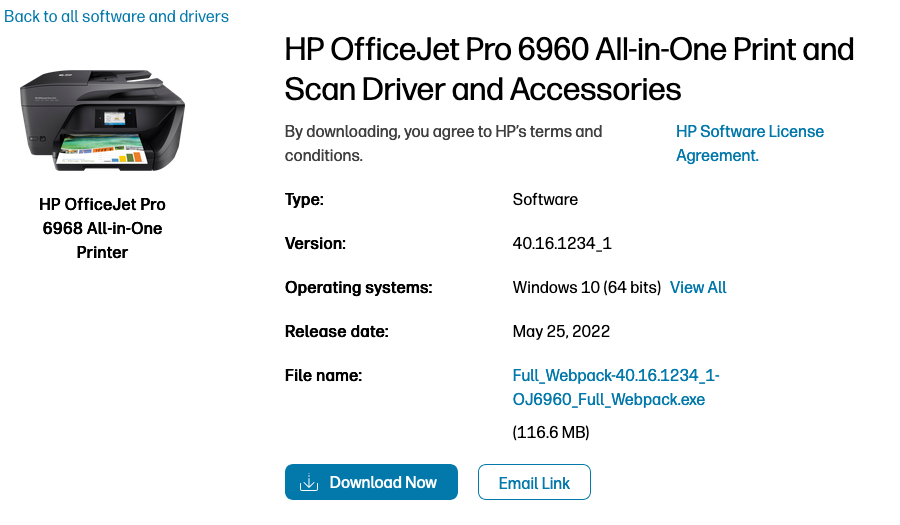The image size is (900, 525).
Task: Click the Software type value
Action: click(545, 199)
